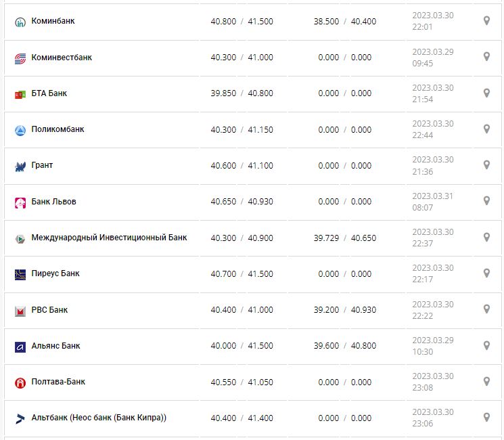The height and width of the screenshot is (440, 504).
Task: Open map pin for Пиреус Банк
Action: tap(486, 273)
